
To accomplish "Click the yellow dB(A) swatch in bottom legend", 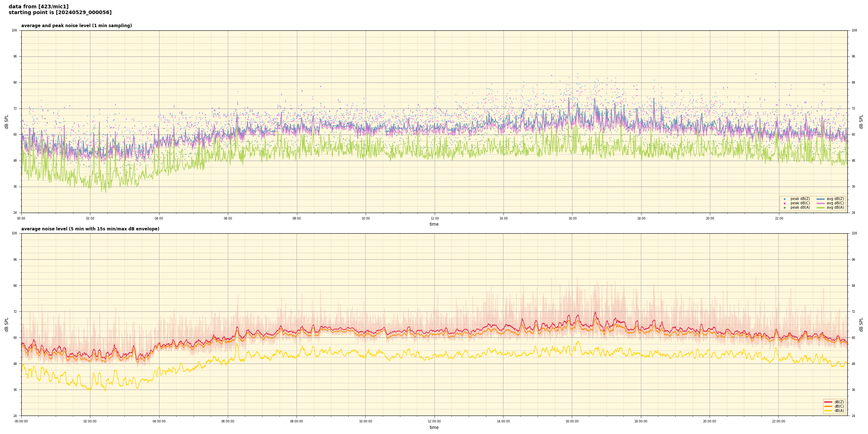I will tap(828, 410).
